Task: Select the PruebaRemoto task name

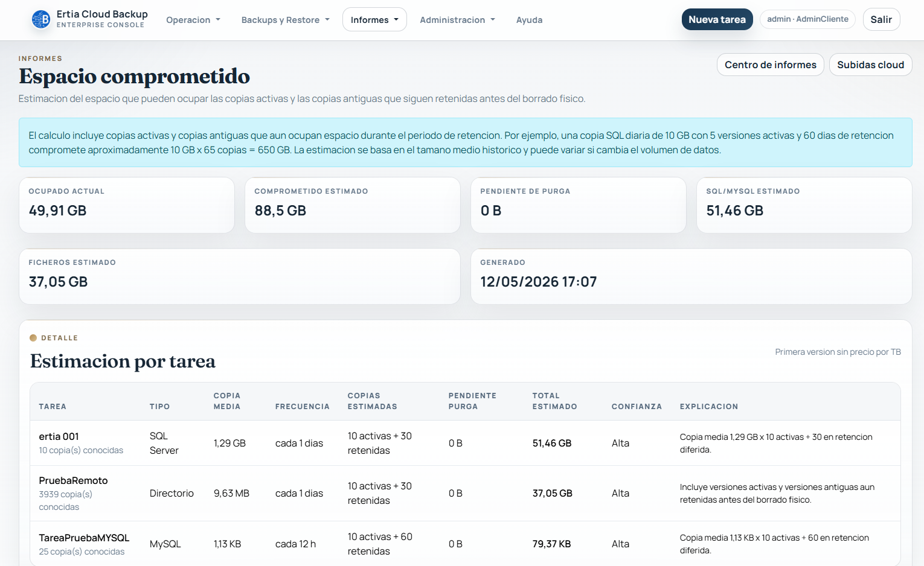Action: [73, 480]
